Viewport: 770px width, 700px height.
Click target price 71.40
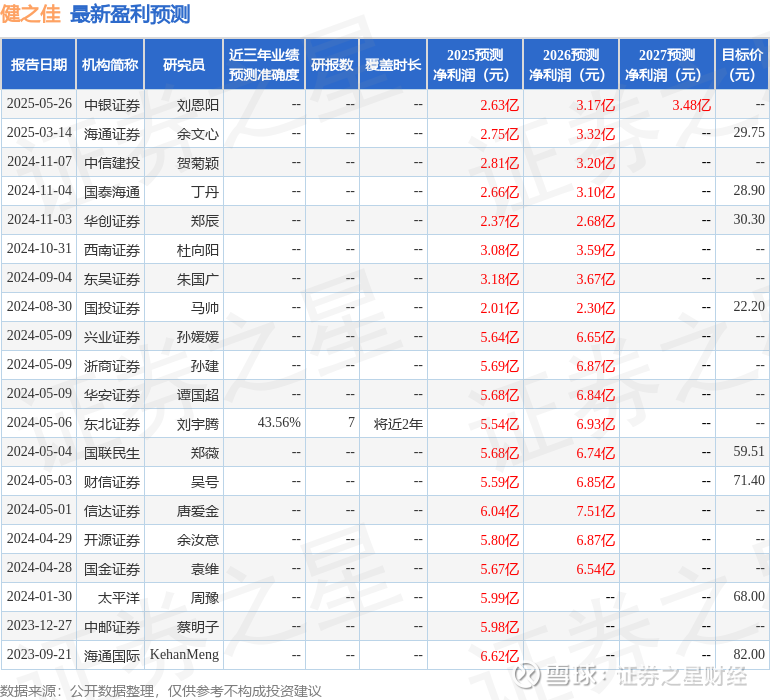(x=749, y=480)
